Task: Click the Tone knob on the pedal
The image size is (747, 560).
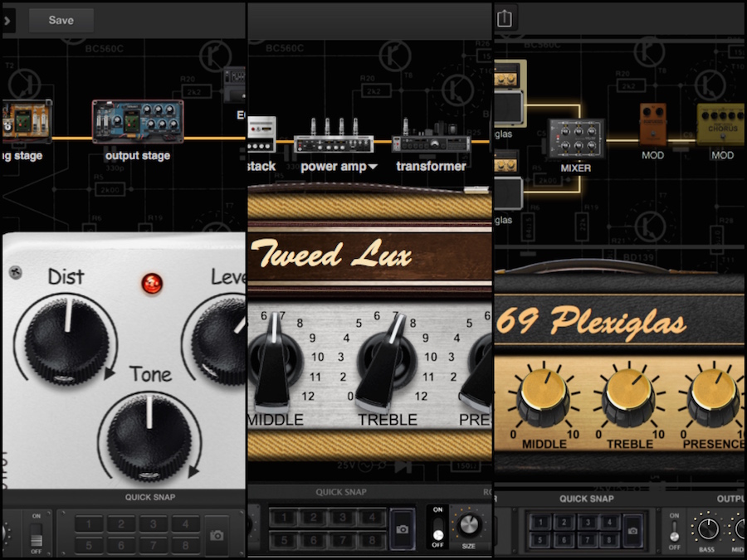Action: pyautogui.click(x=149, y=439)
